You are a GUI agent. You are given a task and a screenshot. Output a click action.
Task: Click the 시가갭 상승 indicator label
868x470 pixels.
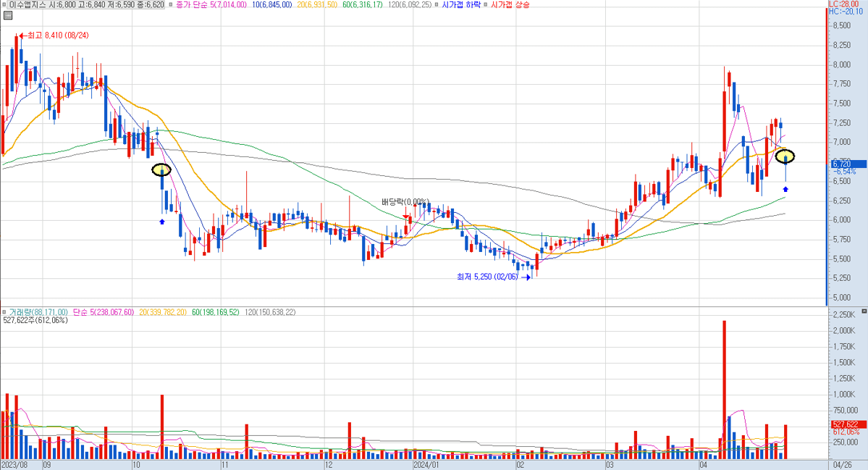pyautogui.click(x=510, y=4)
